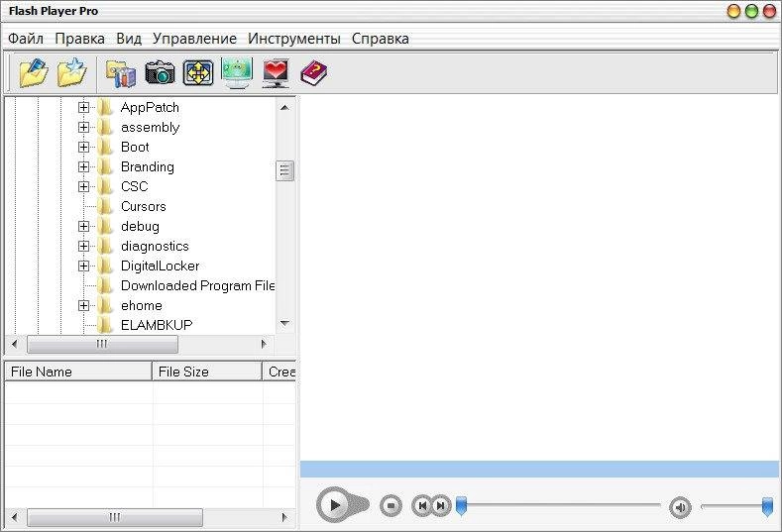Viewport: 782px width, 532px height.
Task: Open the Файл menu
Action: (x=26, y=39)
